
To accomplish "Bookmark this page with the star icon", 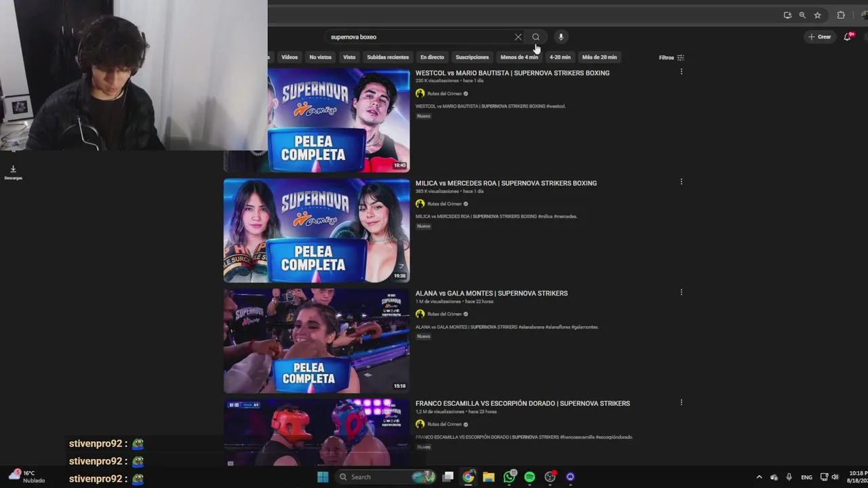I will point(818,15).
